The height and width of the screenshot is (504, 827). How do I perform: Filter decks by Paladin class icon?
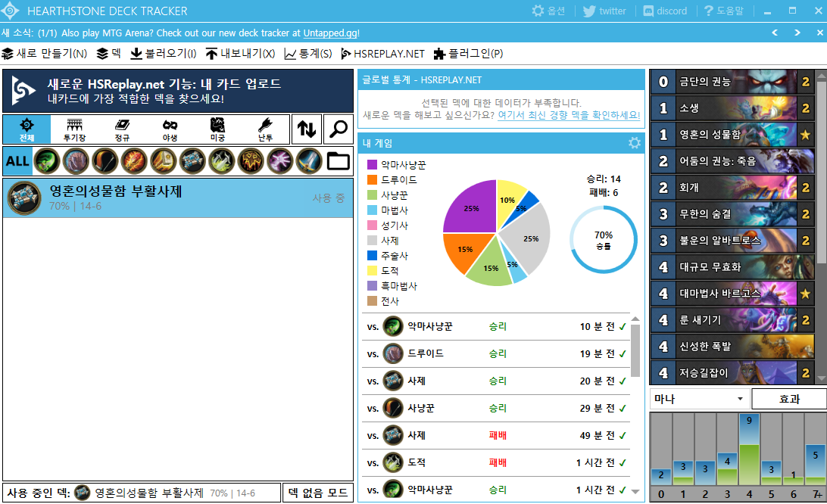tap(164, 160)
